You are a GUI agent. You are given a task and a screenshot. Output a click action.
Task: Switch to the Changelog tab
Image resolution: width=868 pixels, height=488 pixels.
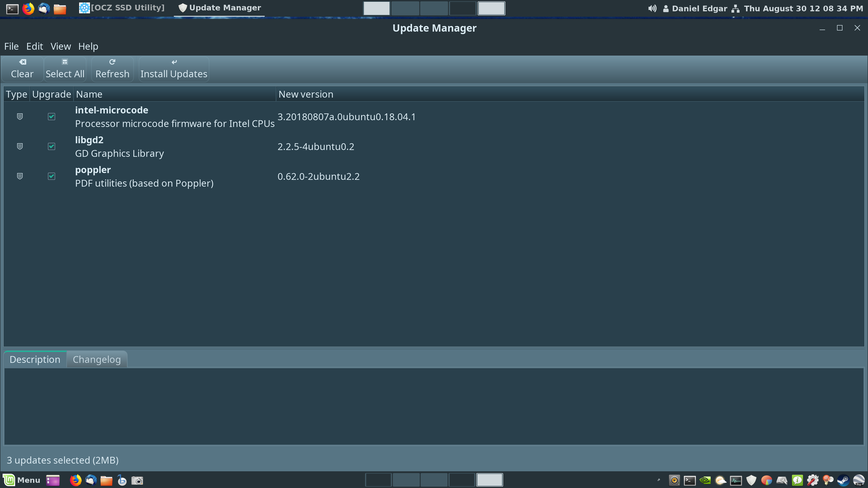click(x=97, y=359)
